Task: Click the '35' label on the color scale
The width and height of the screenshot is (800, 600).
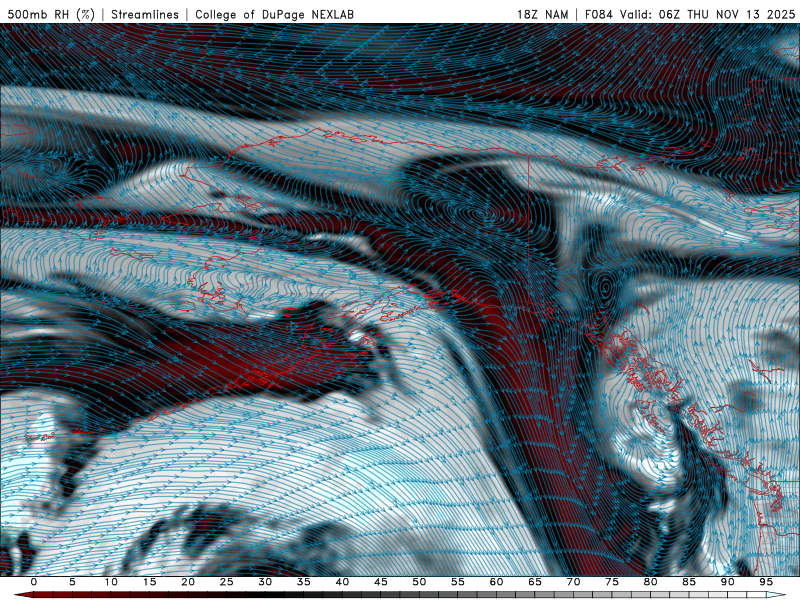Action: [304, 582]
